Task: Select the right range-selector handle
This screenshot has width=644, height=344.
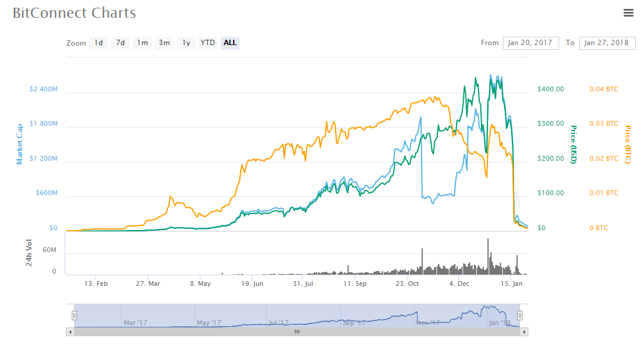Action: [520, 316]
